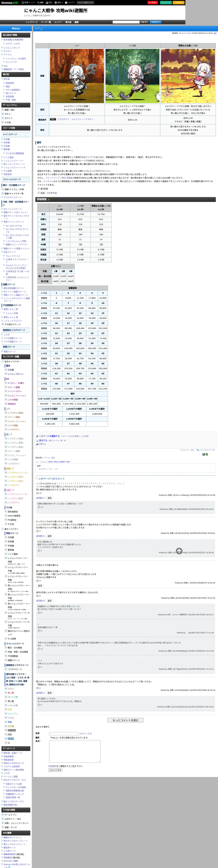Screen dimensions: 218x868
Task: Open the ノノ character image
Action: tap(77, 76)
